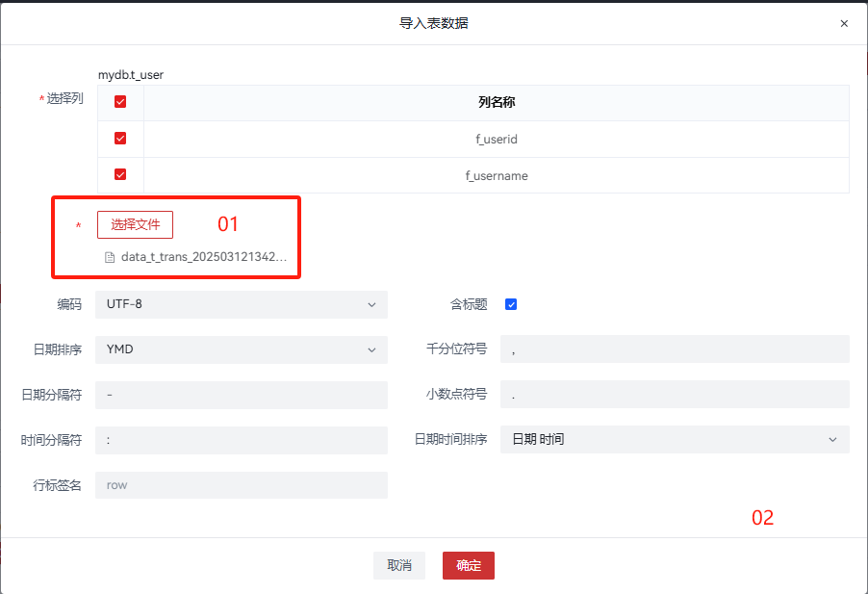Toggle the select-all columns header checkbox
The height and width of the screenshot is (594, 868).
pos(120,102)
